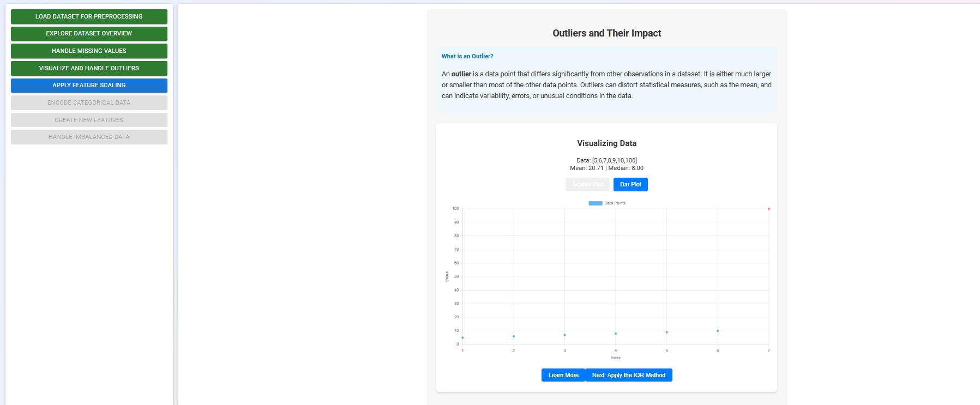Viewport: 980px width, 405px height.
Task: Open Load Dataset for Preprocessing step
Action: coord(88,16)
